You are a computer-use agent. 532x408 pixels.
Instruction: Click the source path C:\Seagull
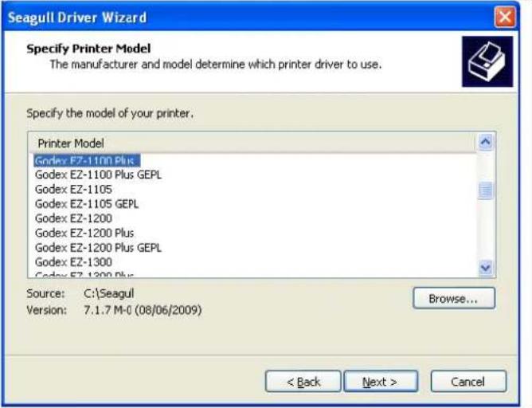click(x=109, y=293)
